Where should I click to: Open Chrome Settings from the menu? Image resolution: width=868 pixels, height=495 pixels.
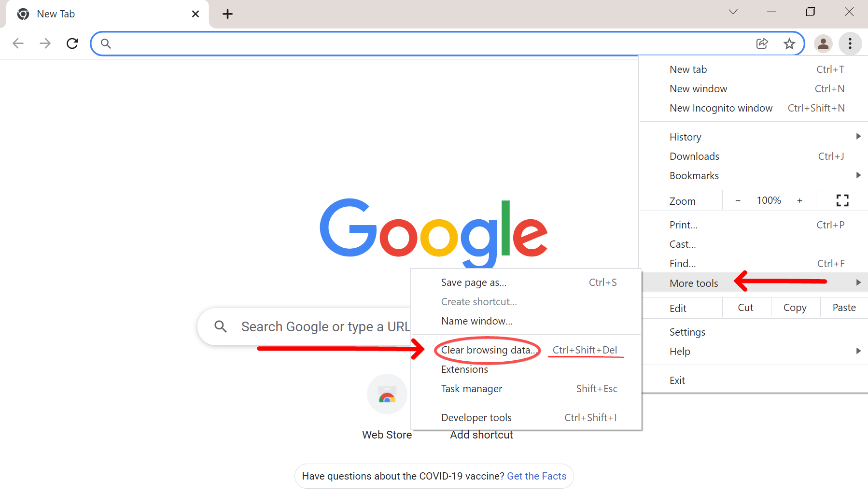[x=687, y=332]
